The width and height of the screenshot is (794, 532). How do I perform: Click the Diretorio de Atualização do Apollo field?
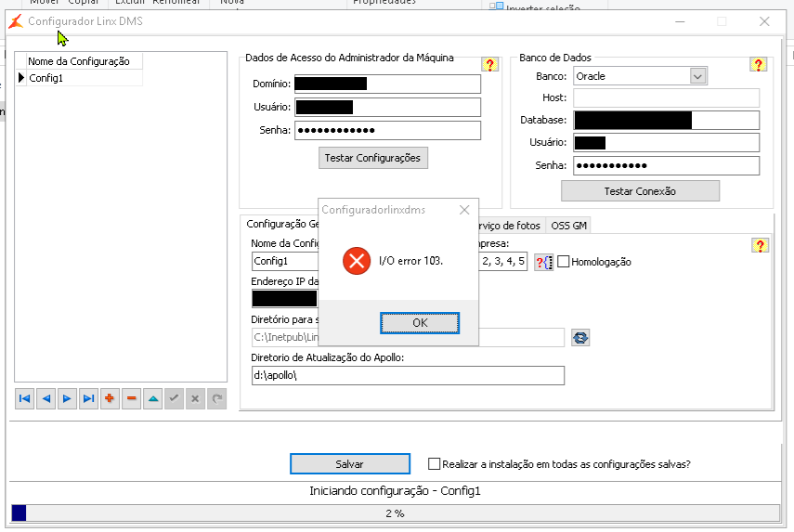coord(408,376)
